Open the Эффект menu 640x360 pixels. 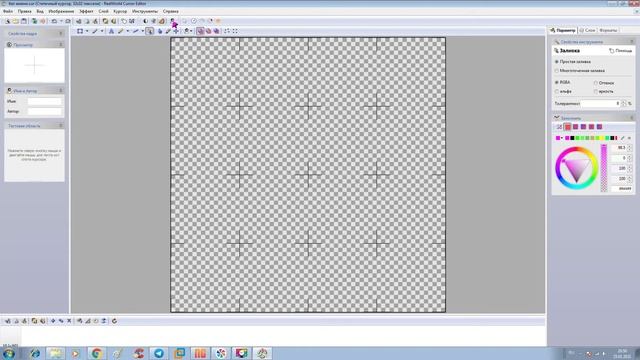[x=86, y=11]
